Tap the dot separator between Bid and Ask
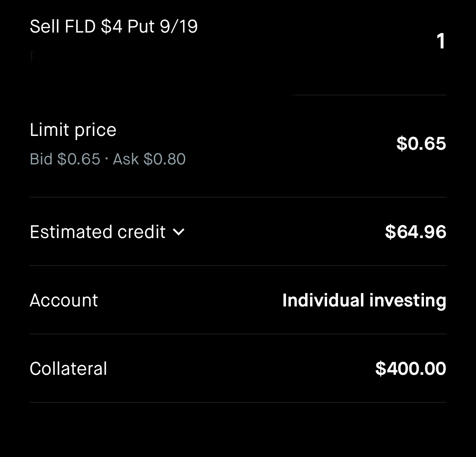The height and width of the screenshot is (457, 476). pyautogui.click(x=107, y=159)
